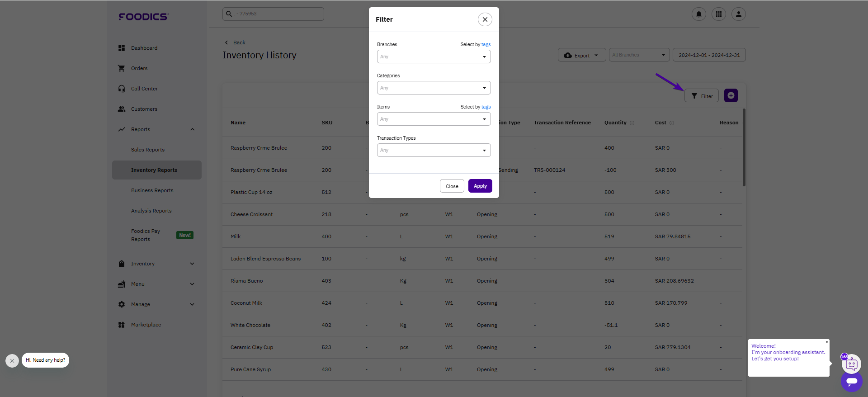Open the Categories dropdown
This screenshot has width=868, height=397.
(434, 88)
